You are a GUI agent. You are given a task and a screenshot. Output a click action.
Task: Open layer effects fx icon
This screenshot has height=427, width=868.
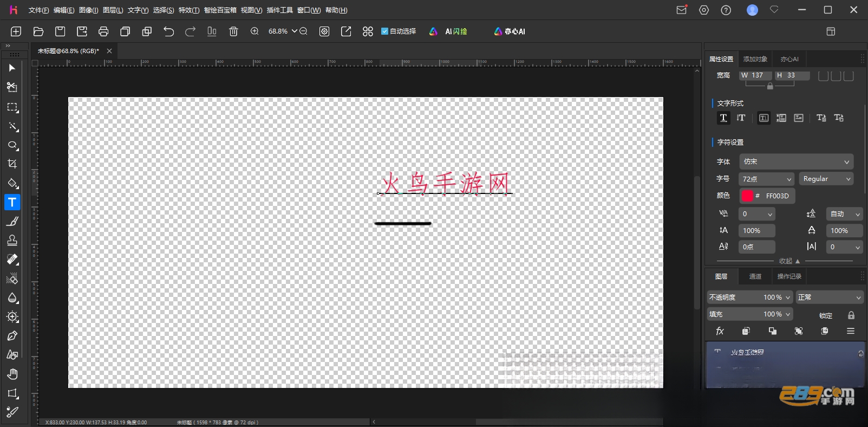point(720,331)
